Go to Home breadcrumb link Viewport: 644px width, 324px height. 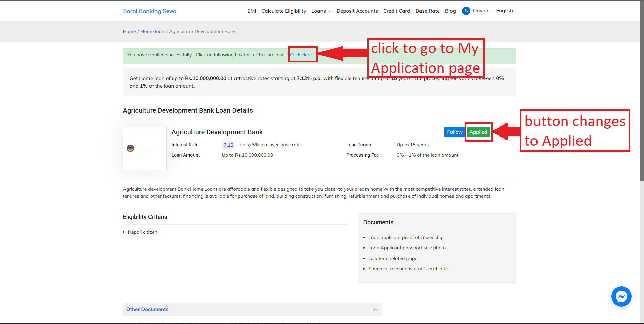coord(129,31)
